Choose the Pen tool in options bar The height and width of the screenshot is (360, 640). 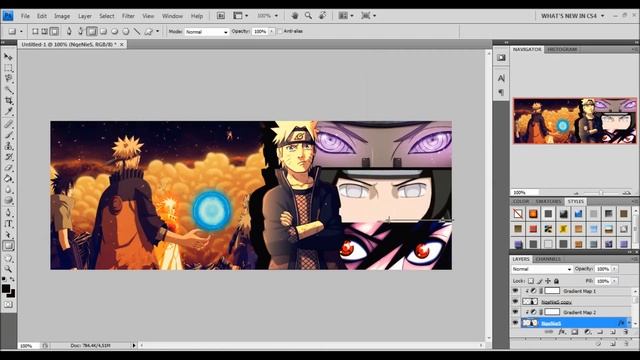click(x=69, y=31)
